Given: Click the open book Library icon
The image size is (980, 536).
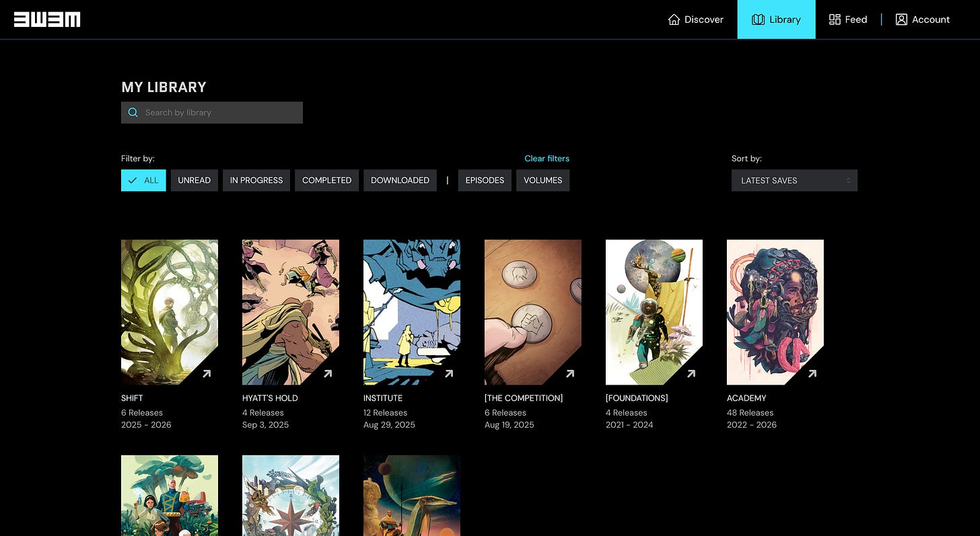Looking at the screenshot, I should (x=758, y=20).
